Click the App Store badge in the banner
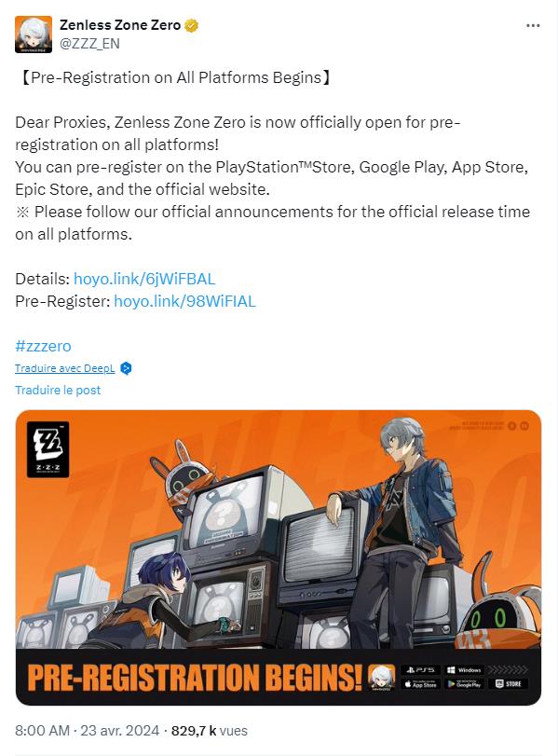The image size is (558, 756). point(421,685)
